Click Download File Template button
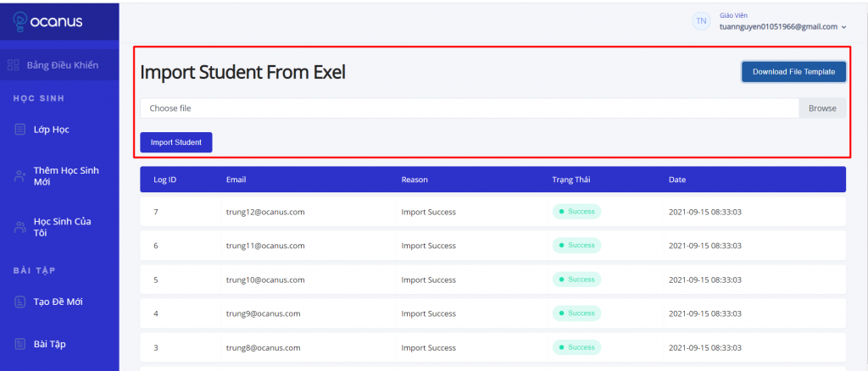 click(x=793, y=72)
